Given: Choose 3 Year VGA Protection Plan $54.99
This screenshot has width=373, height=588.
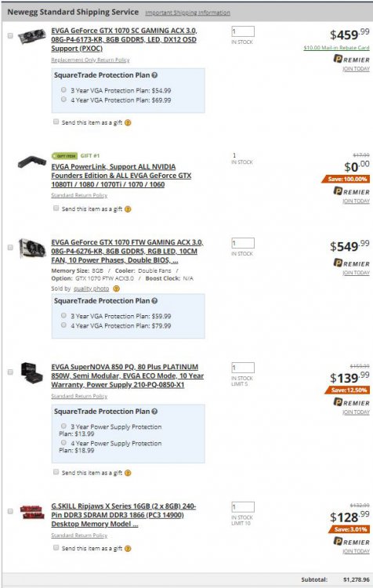Looking at the screenshot, I should 63,90.
